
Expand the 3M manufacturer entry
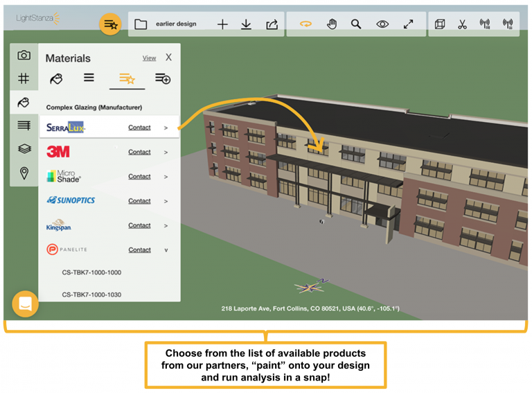166,152
